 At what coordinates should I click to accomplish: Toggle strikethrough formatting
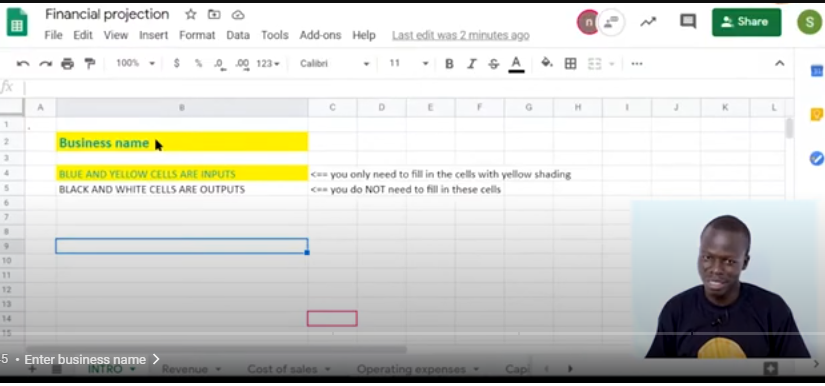tap(494, 64)
